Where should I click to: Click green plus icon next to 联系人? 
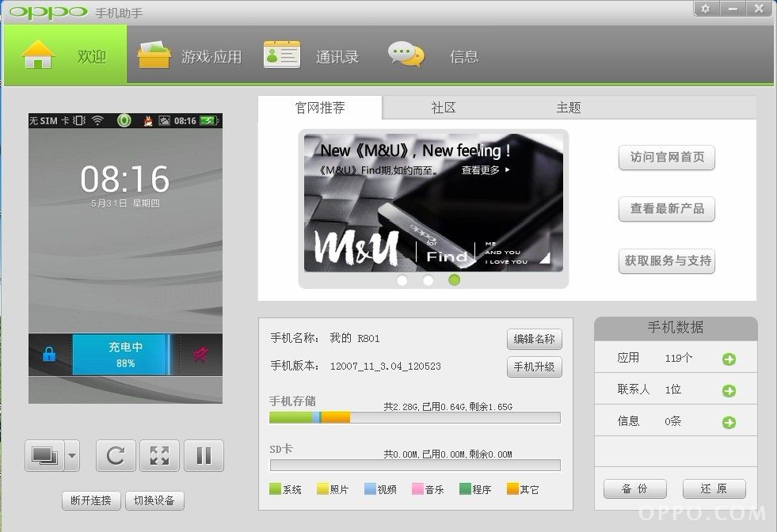(x=729, y=391)
